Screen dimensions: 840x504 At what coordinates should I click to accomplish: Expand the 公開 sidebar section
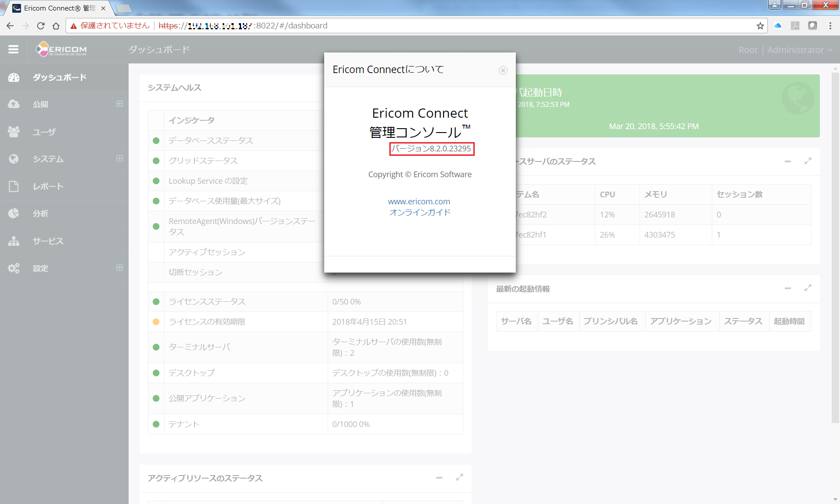[x=119, y=104]
